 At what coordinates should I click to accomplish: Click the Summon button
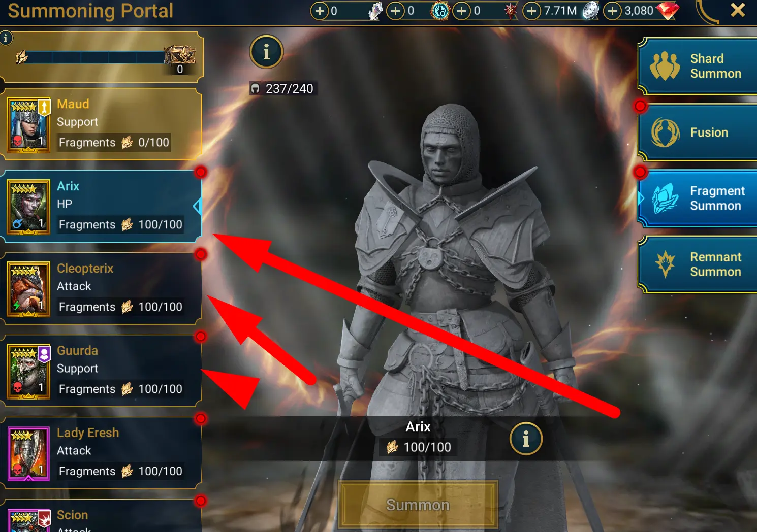click(418, 505)
